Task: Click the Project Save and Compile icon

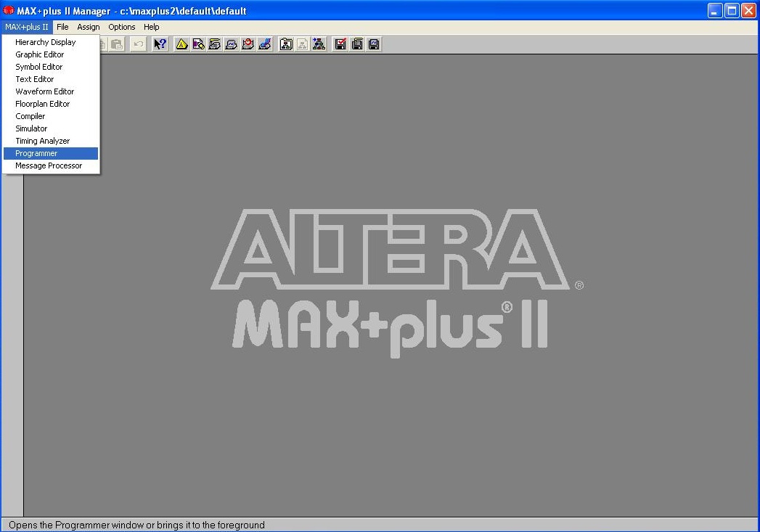Action: [357, 44]
